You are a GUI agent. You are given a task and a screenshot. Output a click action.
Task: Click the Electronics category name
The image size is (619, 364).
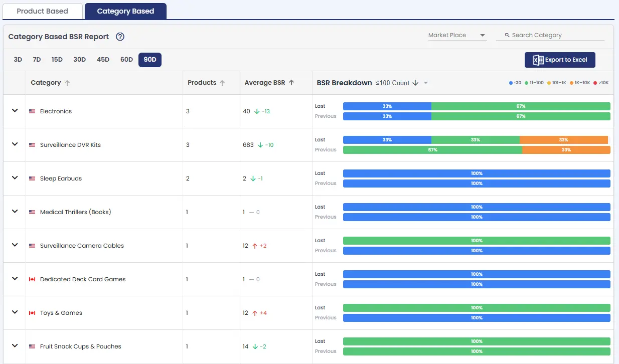[56, 111]
